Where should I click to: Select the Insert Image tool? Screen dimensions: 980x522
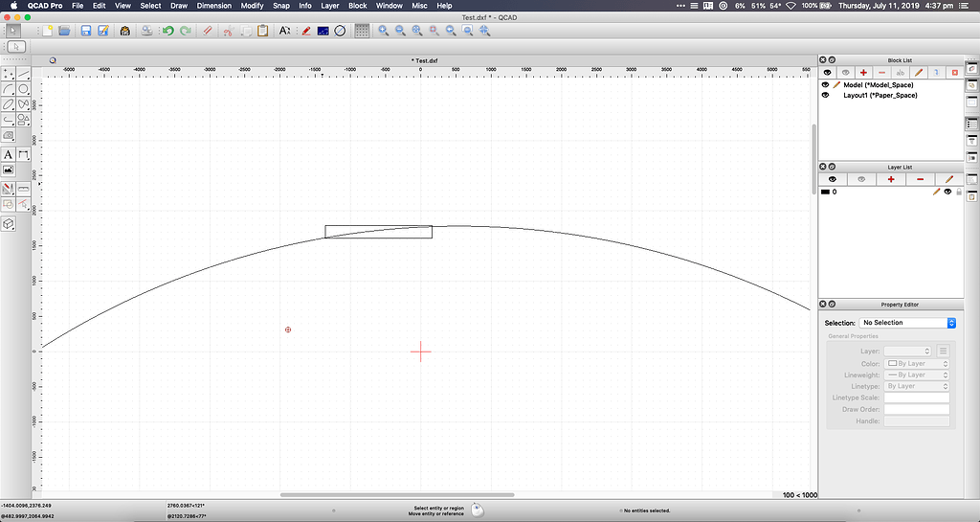[x=8, y=170]
